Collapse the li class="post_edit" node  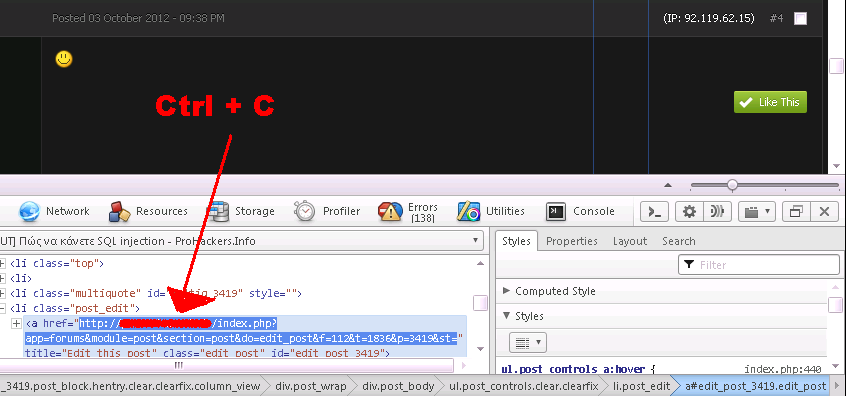[x=2, y=309]
